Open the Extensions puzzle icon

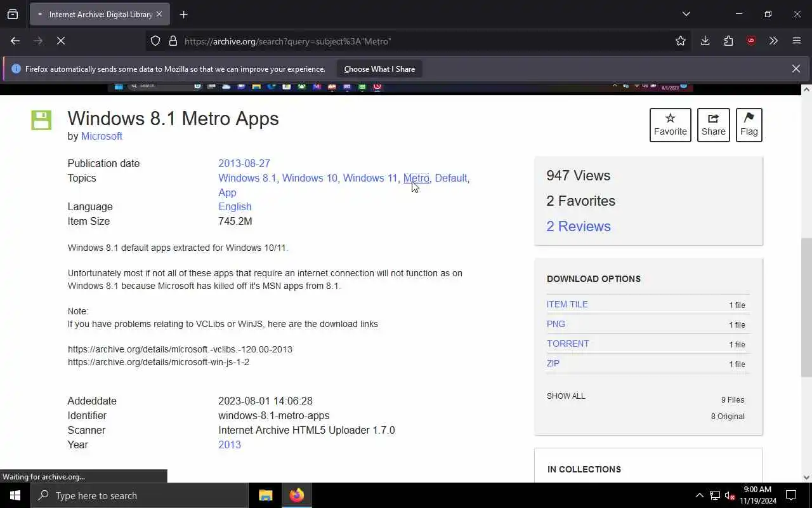[x=728, y=41]
